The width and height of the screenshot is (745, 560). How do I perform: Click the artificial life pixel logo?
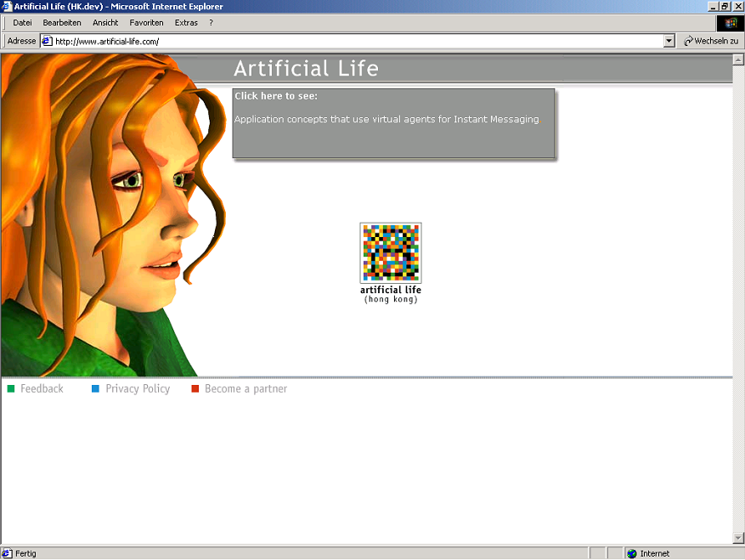coord(391,253)
